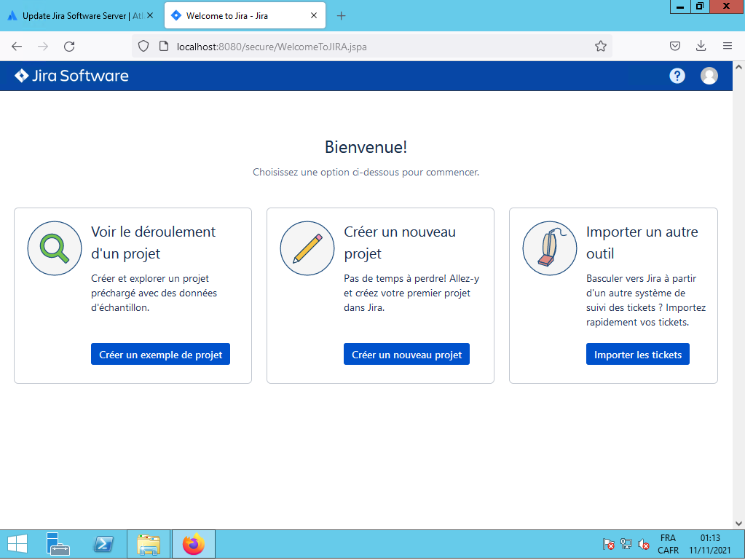Image resolution: width=745 pixels, height=560 pixels.
Task: Save page to Pocket
Action: (x=675, y=47)
